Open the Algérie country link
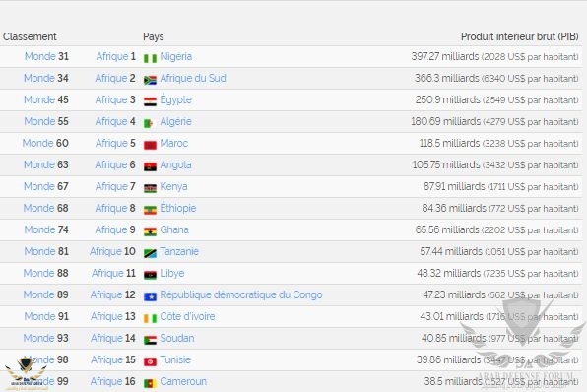 (175, 121)
